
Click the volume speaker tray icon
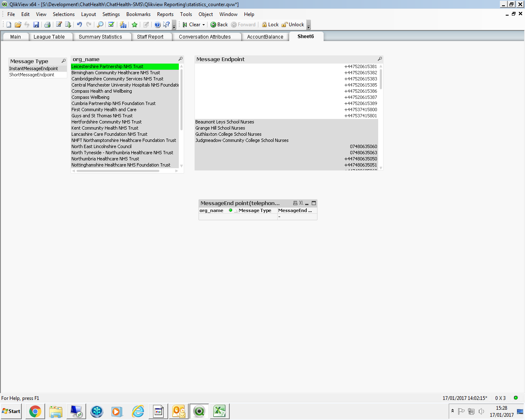point(481,411)
